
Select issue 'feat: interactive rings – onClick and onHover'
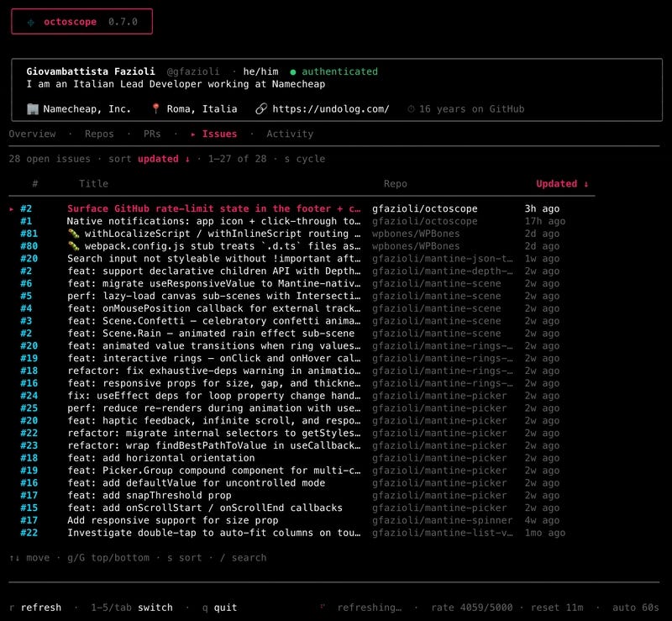(x=302, y=358)
